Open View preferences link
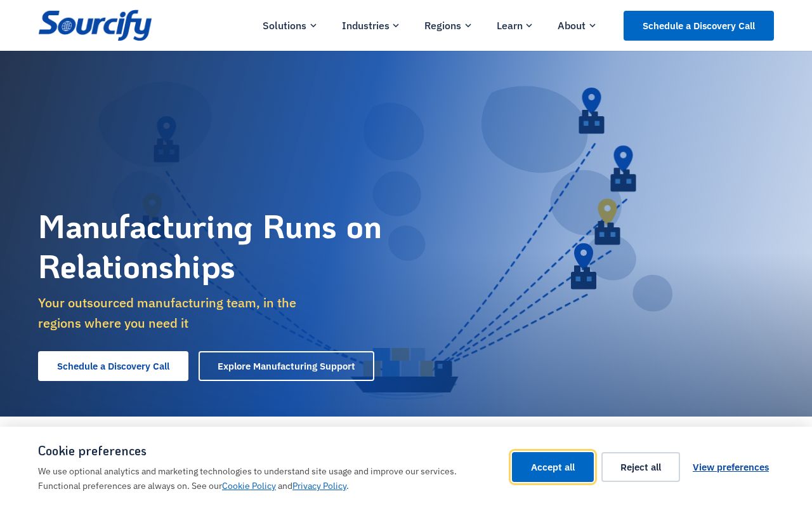Screen dimensions: 812x508 (731, 467)
